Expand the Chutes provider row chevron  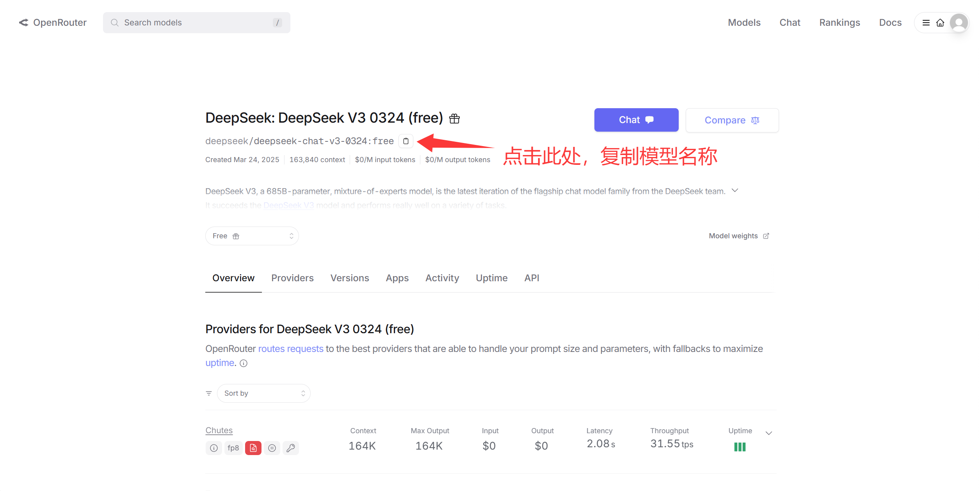(x=769, y=433)
